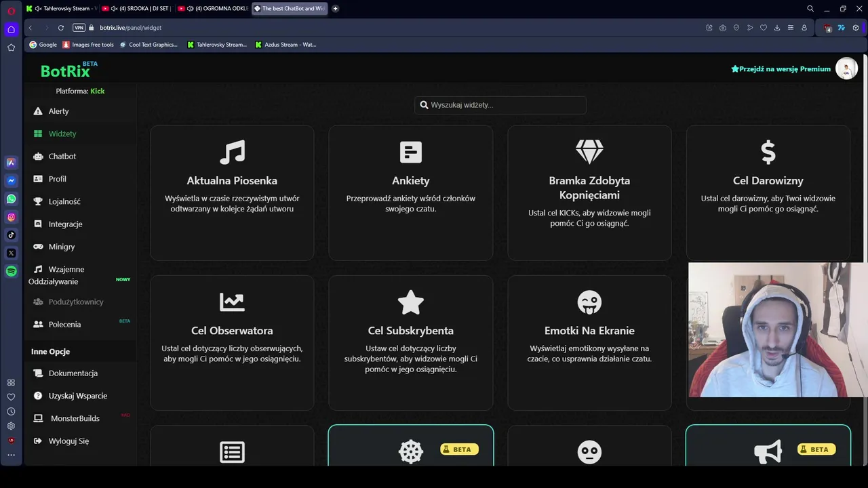Open Opera sidebar settings gear
Image resolution: width=868 pixels, height=488 pixels.
coord(11,426)
